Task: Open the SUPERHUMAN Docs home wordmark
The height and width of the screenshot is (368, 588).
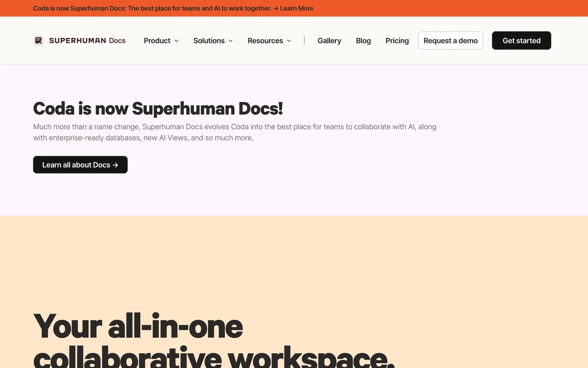Action: [x=87, y=40]
